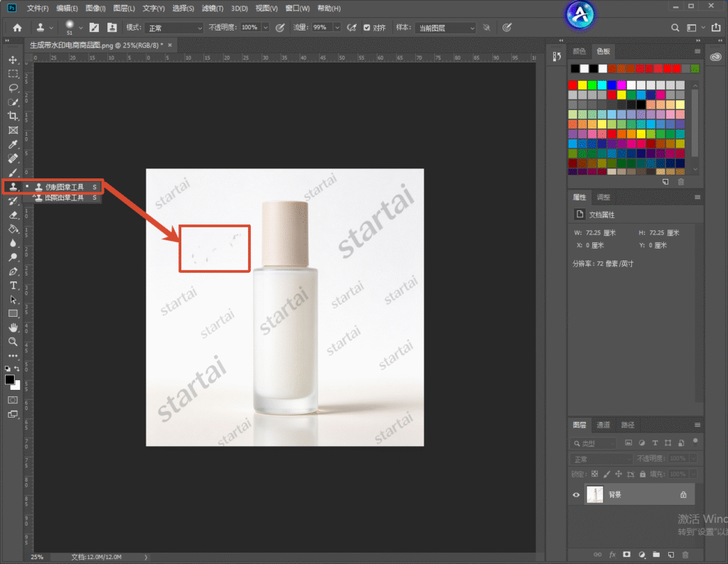Open the brush preset picker arrow

click(81, 28)
